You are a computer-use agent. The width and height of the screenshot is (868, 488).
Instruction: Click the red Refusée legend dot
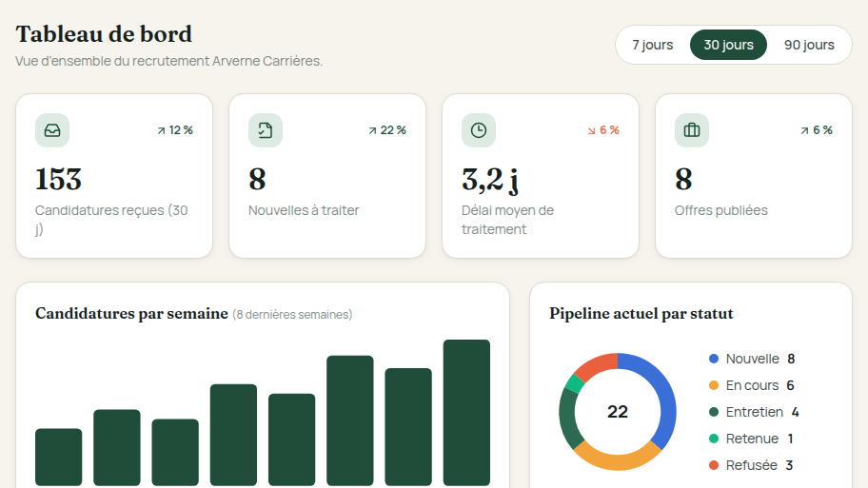point(714,465)
